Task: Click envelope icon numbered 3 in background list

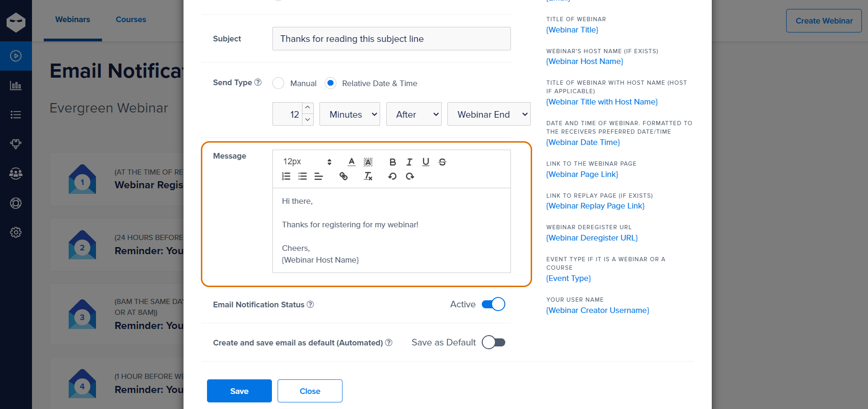Action: click(82, 315)
